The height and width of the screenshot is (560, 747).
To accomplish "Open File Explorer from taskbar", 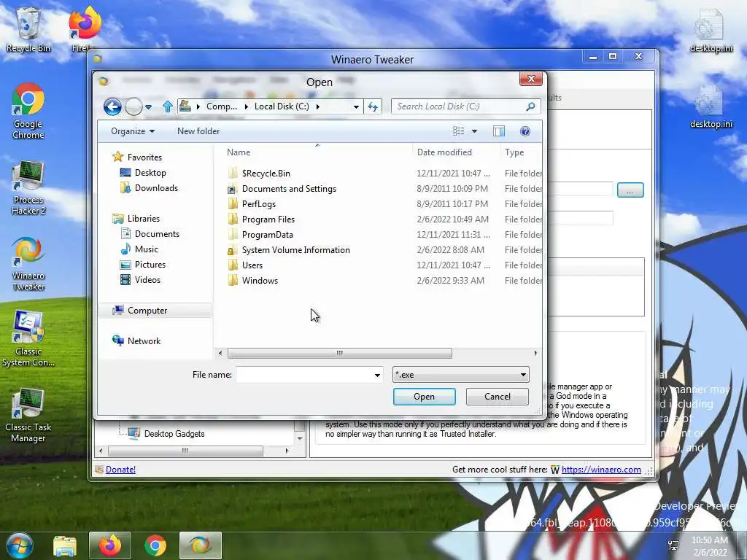I will coord(65,545).
